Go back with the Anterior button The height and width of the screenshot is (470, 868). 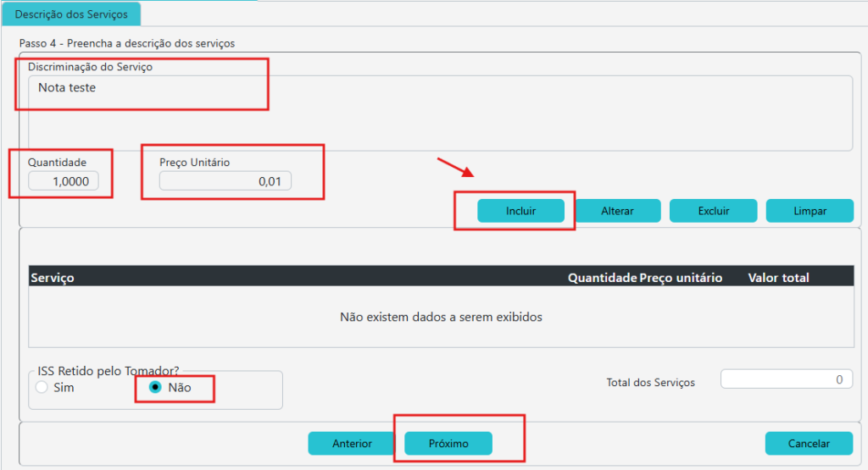352,444
